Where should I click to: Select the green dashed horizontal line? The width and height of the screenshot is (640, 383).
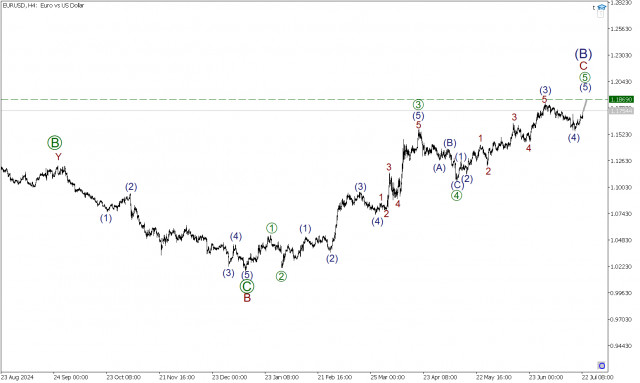tap(304, 100)
